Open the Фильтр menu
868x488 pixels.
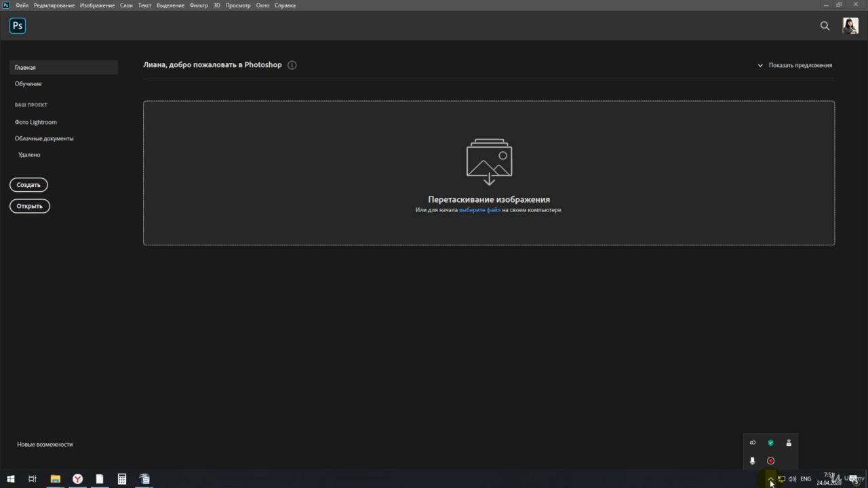199,5
